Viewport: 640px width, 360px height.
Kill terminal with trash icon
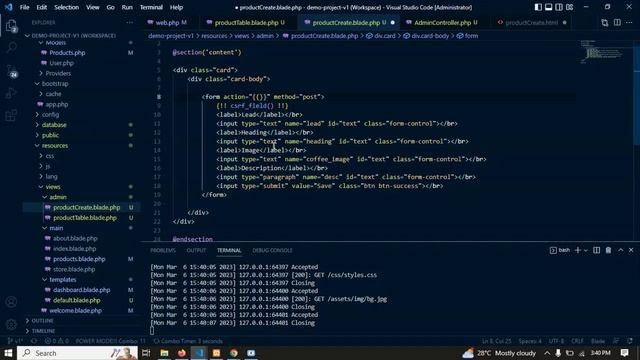point(608,250)
